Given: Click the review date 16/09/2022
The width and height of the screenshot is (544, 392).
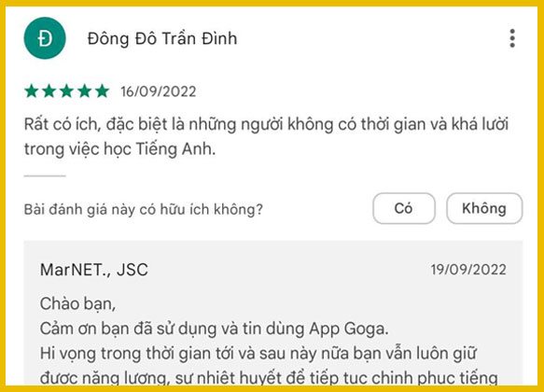Looking at the screenshot, I should (159, 91).
